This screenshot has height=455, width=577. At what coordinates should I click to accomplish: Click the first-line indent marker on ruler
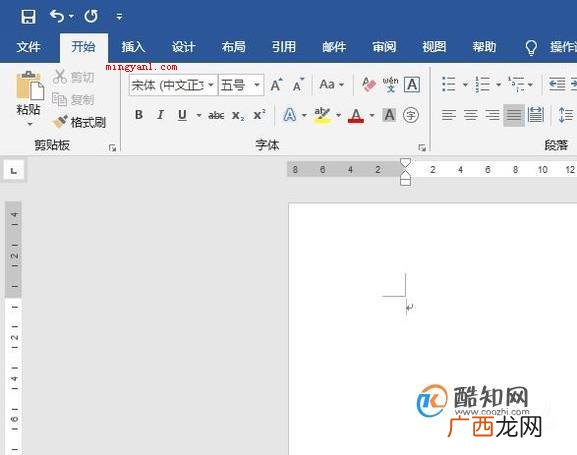click(x=405, y=163)
